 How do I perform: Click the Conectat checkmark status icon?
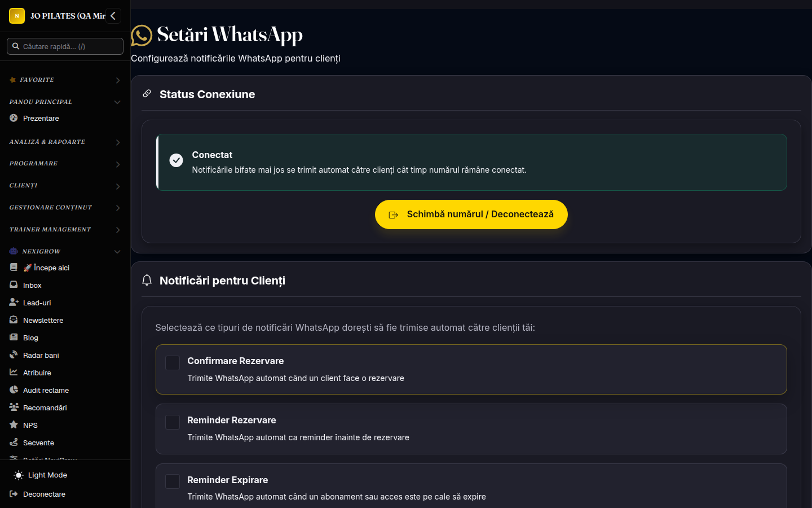[176, 161]
